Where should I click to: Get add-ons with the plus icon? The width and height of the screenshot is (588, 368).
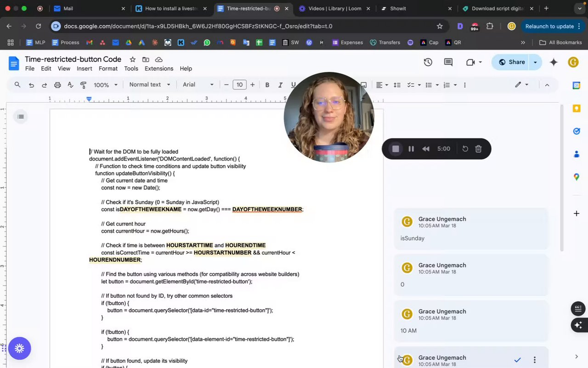point(577,213)
